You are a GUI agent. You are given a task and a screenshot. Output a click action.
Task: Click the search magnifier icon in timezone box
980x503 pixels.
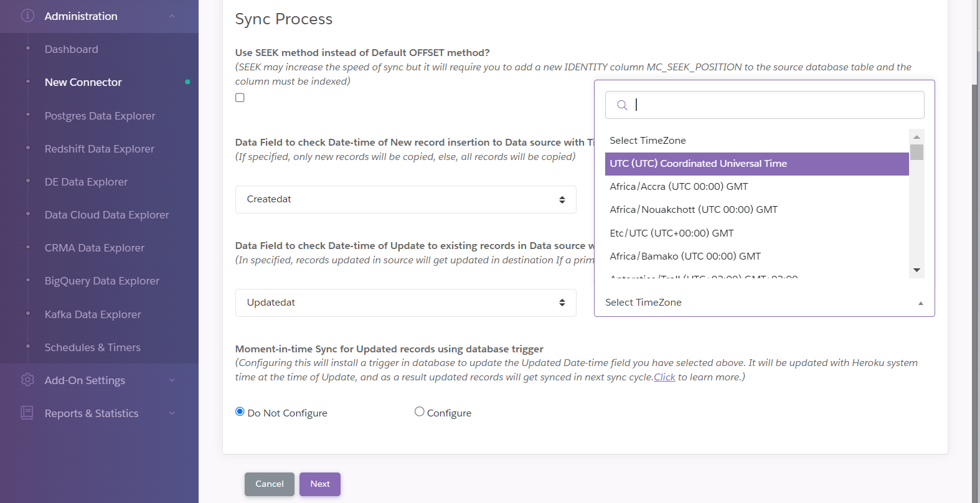tap(621, 105)
